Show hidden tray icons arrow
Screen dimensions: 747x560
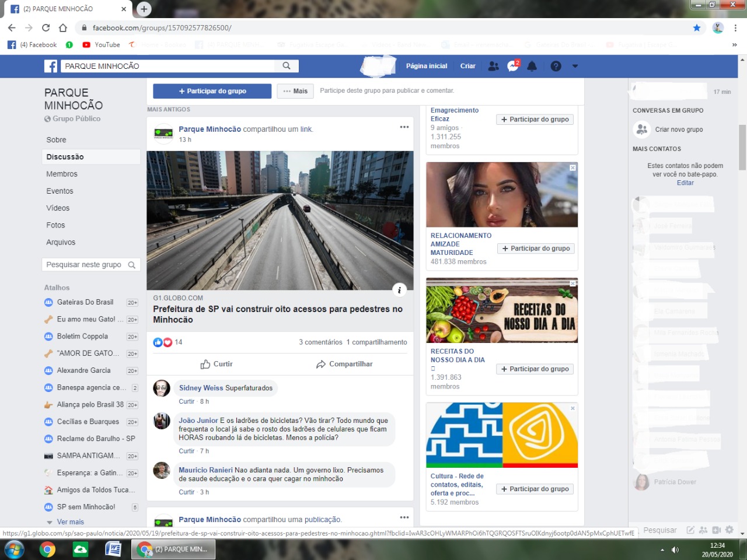click(x=662, y=549)
